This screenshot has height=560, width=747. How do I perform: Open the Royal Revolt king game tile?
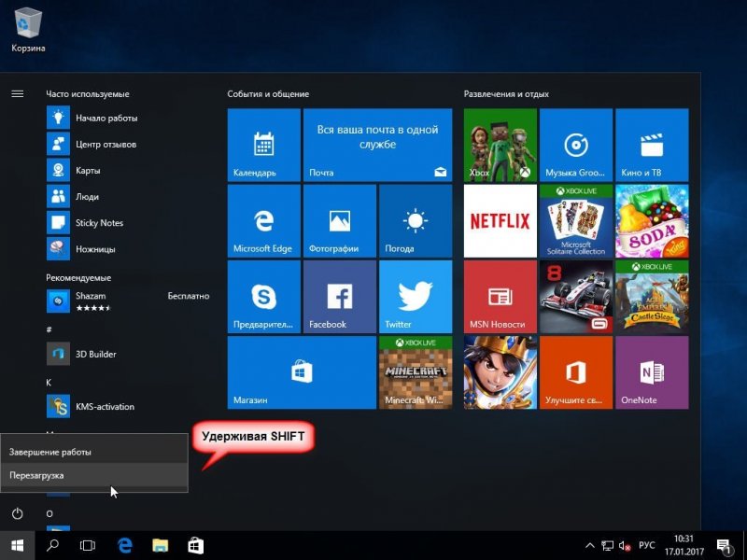pyautogui.click(x=500, y=372)
